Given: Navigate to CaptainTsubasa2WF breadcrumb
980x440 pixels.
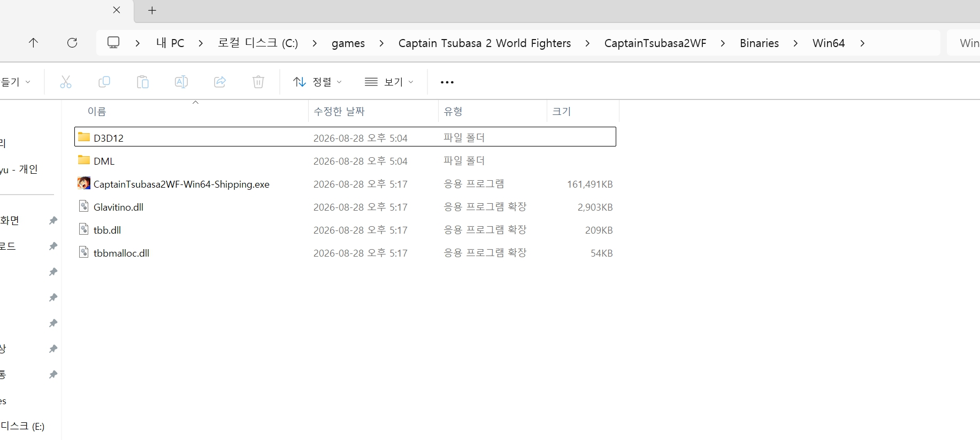Looking at the screenshot, I should pos(655,43).
